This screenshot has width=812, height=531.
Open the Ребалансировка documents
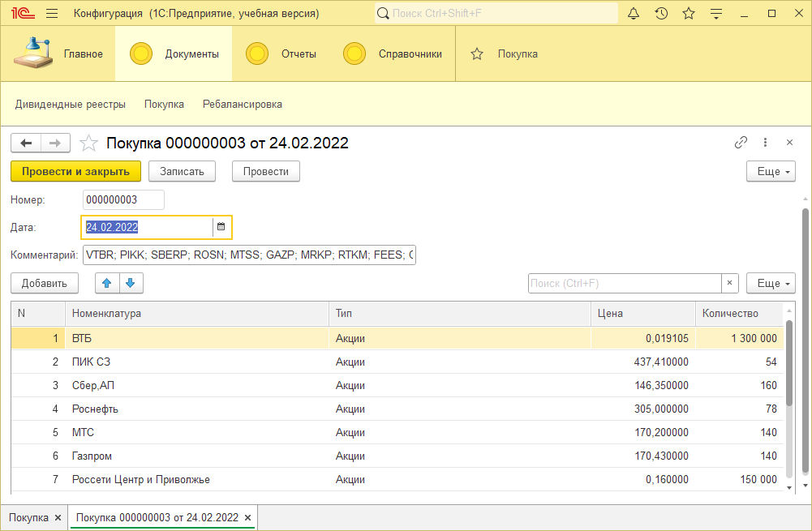(243, 104)
